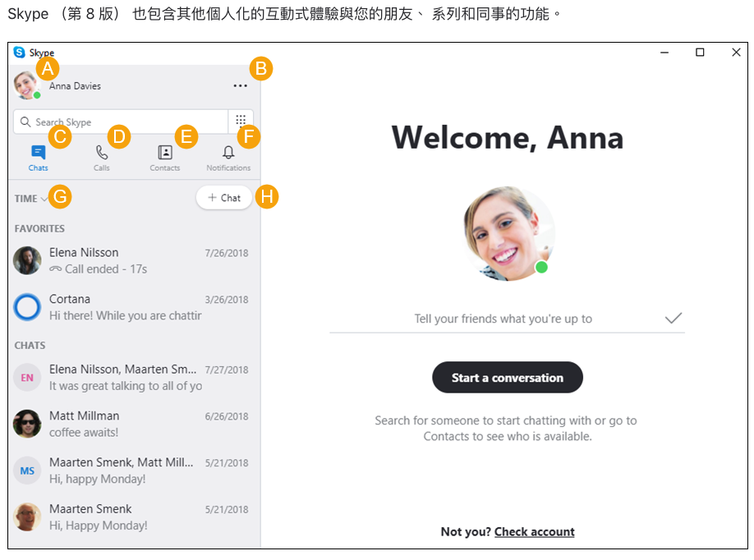
Task: Open Maarten Smenk chat with Hi, Happy Monday!
Action: (x=134, y=517)
